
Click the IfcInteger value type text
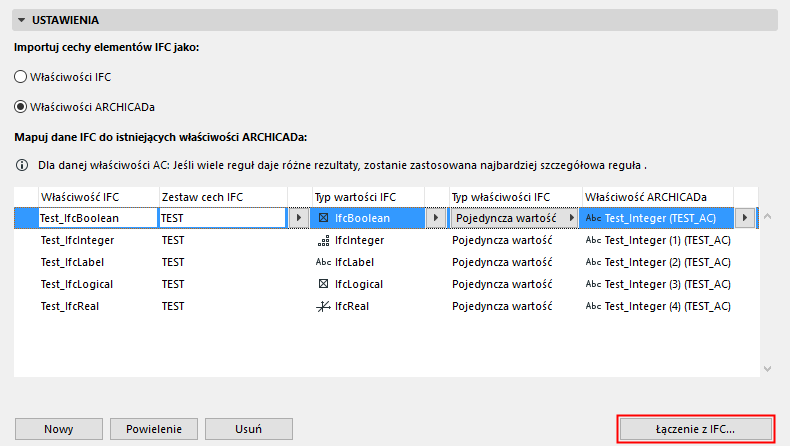coord(360,240)
